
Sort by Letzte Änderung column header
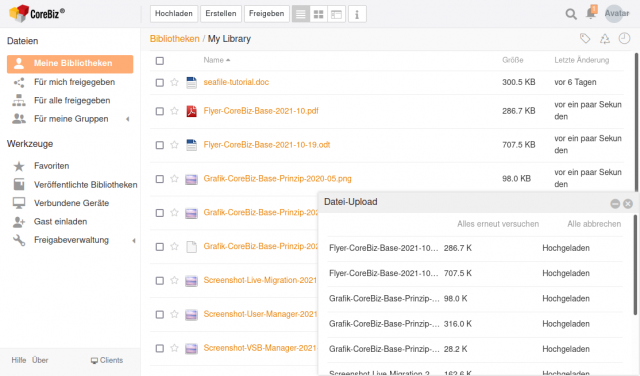click(581, 60)
